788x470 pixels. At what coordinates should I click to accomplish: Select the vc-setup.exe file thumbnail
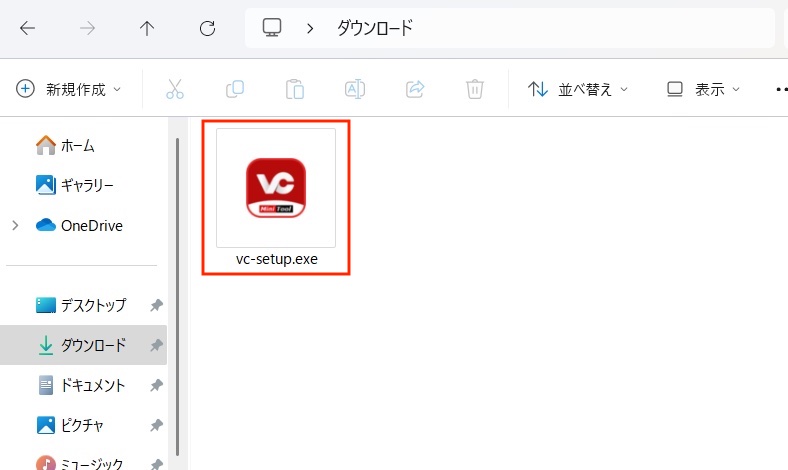pyautogui.click(x=276, y=188)
